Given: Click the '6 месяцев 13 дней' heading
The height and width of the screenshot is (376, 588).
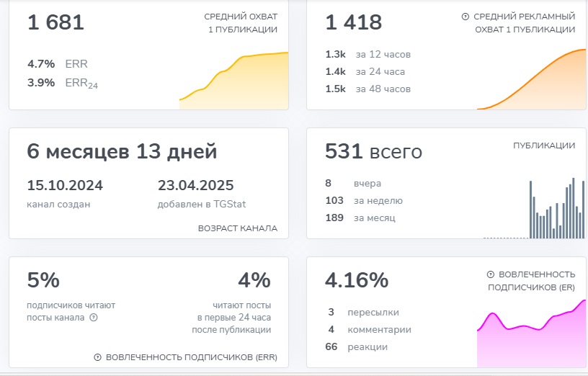Looking at the screenshot, I should pos(122,151).
